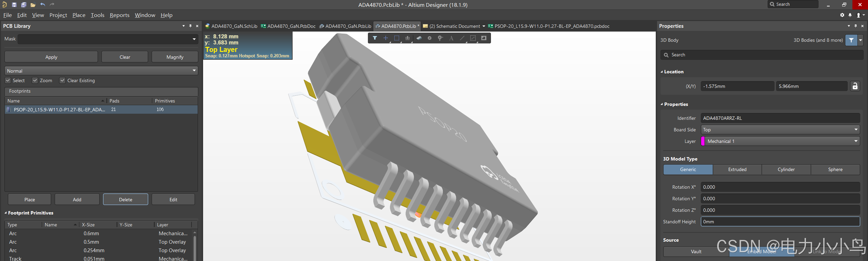868x261 pixels.
Task: Click the user account icon
Action: click(859, 15)
